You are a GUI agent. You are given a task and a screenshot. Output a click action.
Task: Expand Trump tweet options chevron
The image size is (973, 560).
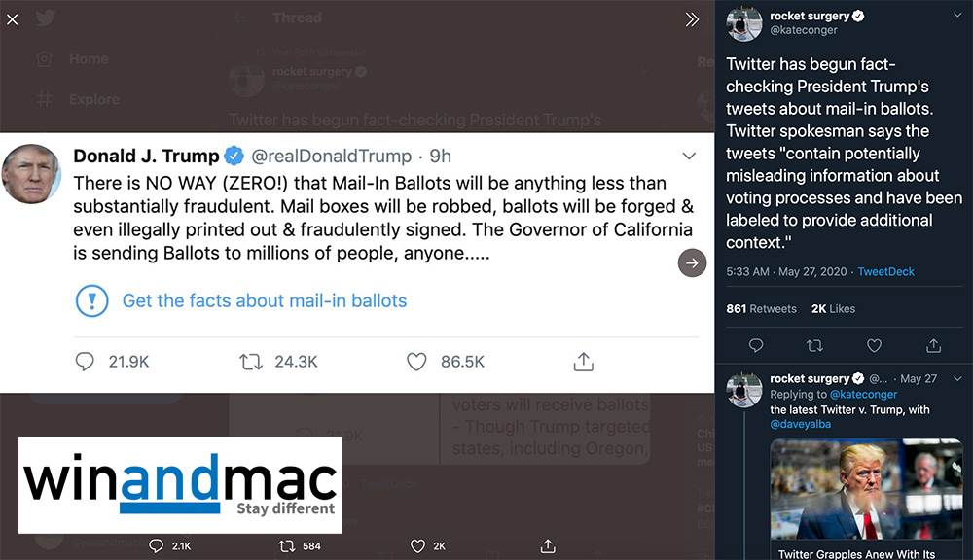coord(689,157)
